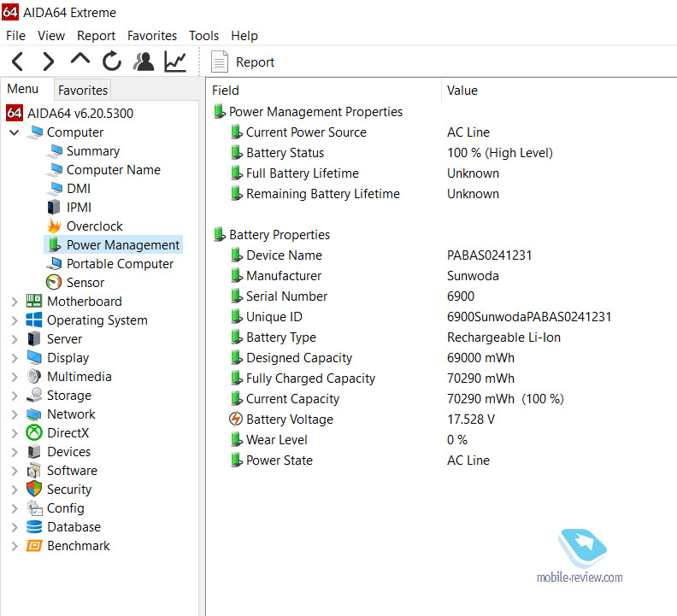Expand the Display tree node
Image resolution: width=677 pixels, height=616 pixels.
click(x=15, y=358)
